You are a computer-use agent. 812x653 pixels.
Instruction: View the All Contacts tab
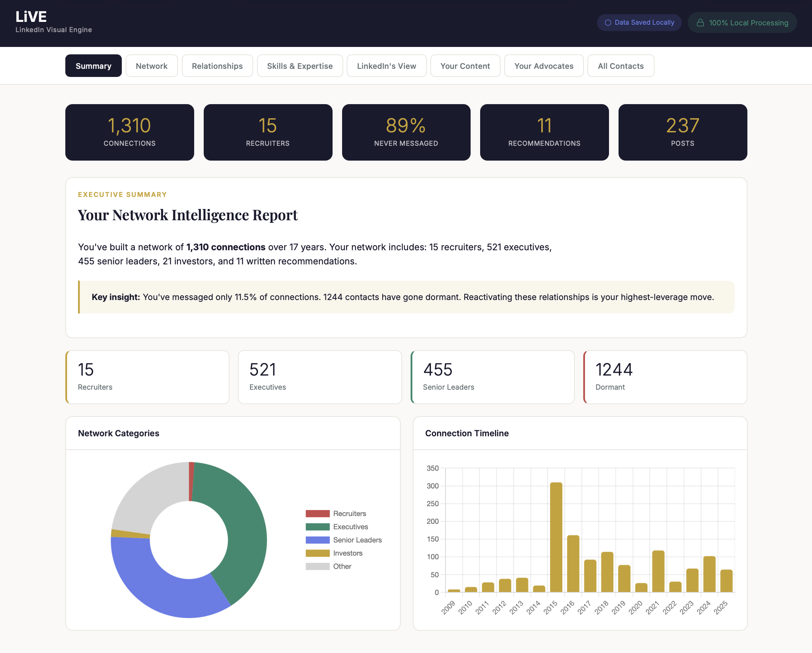(621, 66)
